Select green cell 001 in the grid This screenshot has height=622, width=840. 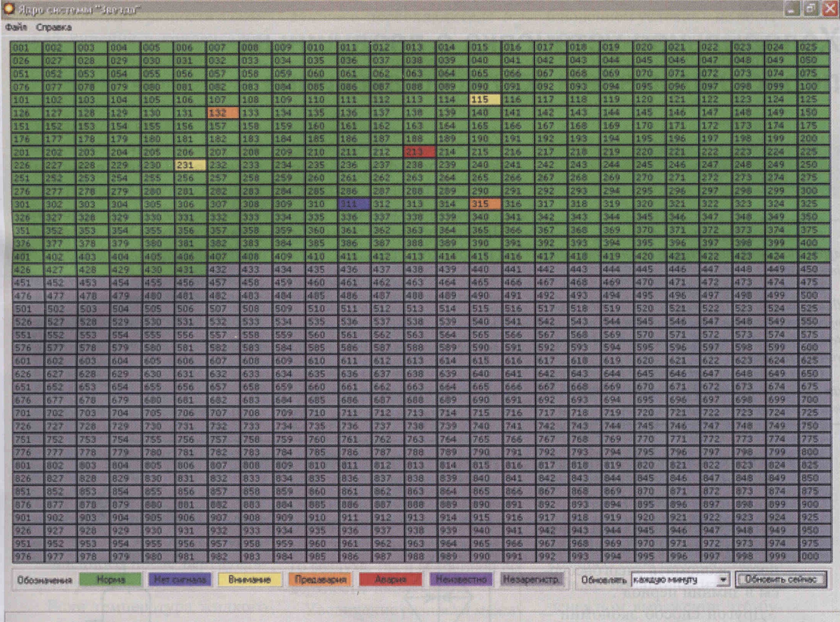click(26, 48)
